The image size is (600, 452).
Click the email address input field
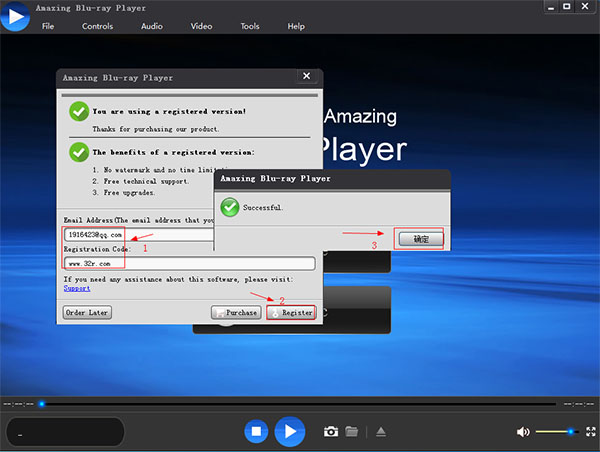[139, 235]
